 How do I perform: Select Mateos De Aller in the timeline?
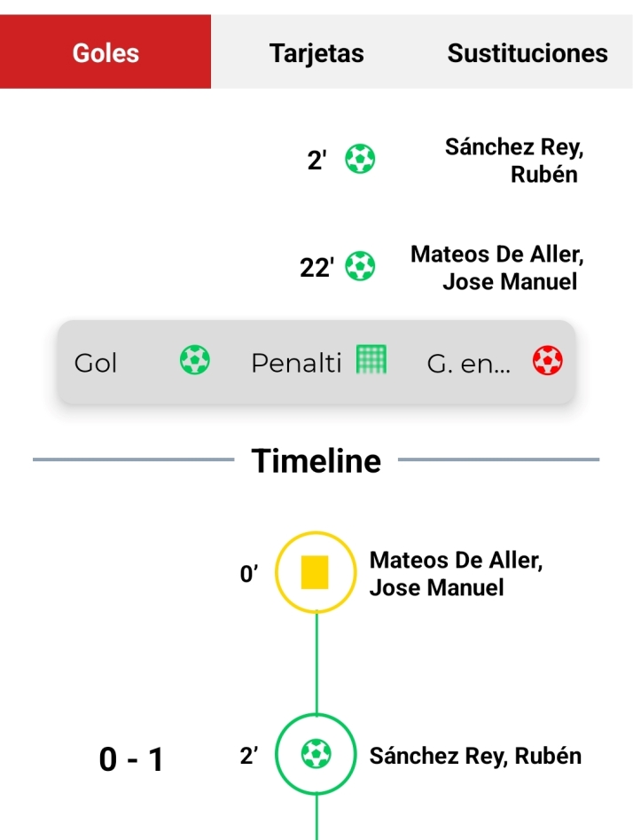coord(456,573)
